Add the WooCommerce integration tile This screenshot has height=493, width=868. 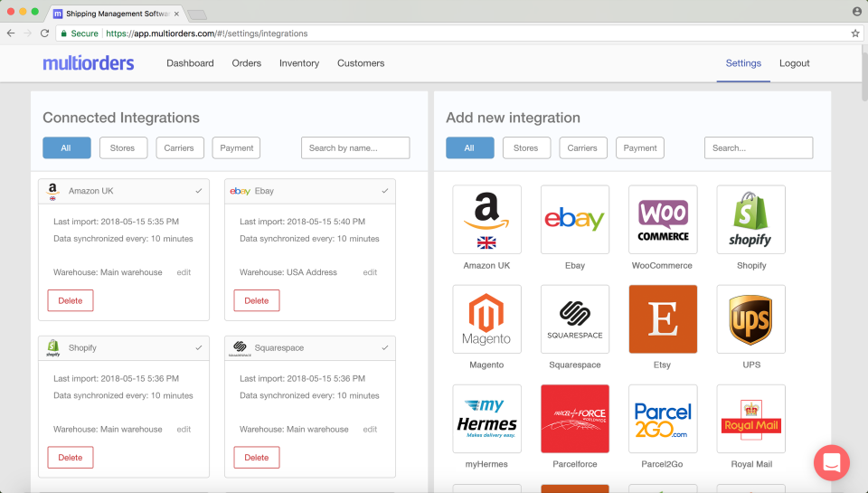point(663,219)
